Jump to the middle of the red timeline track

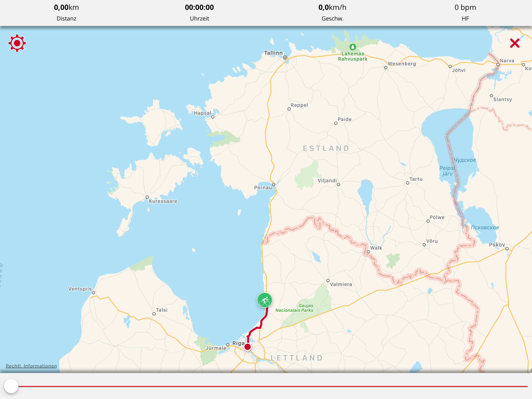273,387
